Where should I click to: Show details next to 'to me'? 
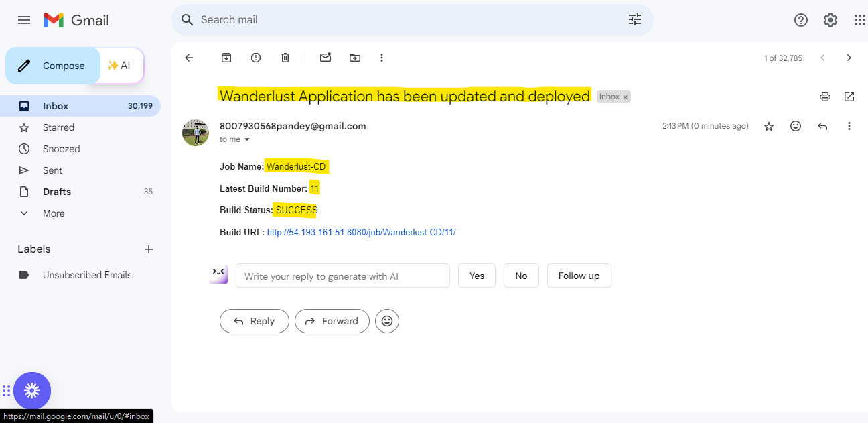point(247,139)
